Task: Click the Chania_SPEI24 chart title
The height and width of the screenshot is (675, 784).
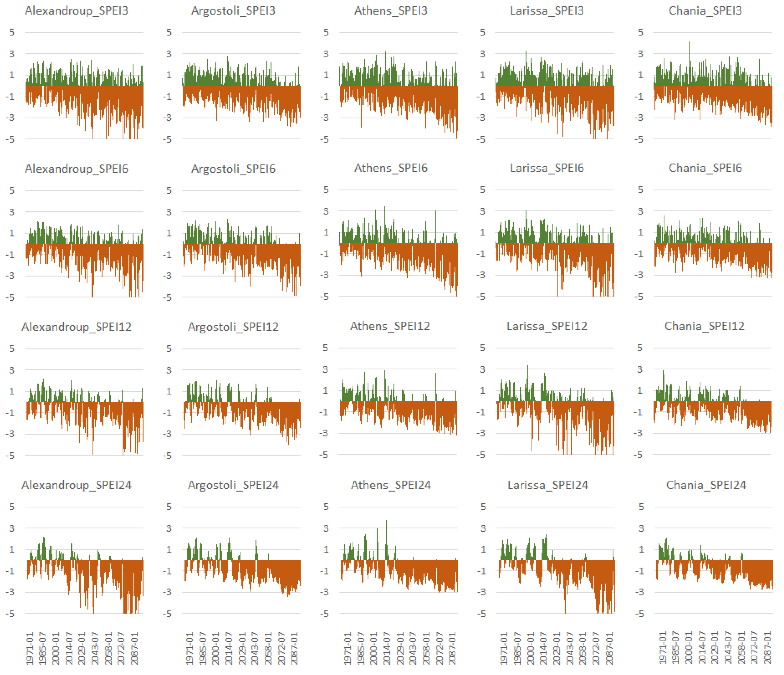Action: (706, 485)
